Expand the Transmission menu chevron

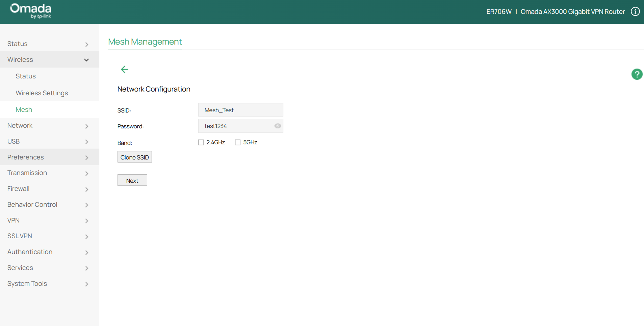click(87, 174)
